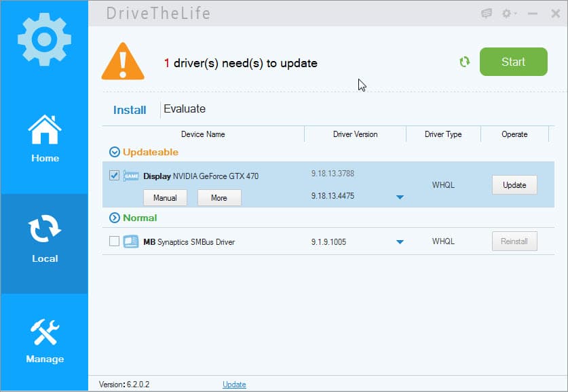Click the orange warning triangle icon
The image size is (568, 392).
point(123,62)
